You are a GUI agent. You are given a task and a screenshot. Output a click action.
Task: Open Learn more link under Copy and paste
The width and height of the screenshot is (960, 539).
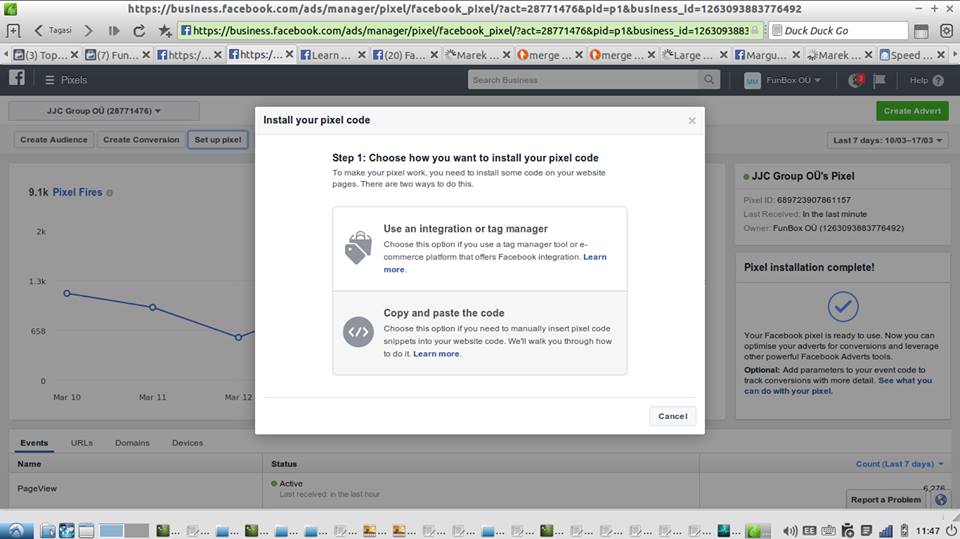(x=436, y=353)
